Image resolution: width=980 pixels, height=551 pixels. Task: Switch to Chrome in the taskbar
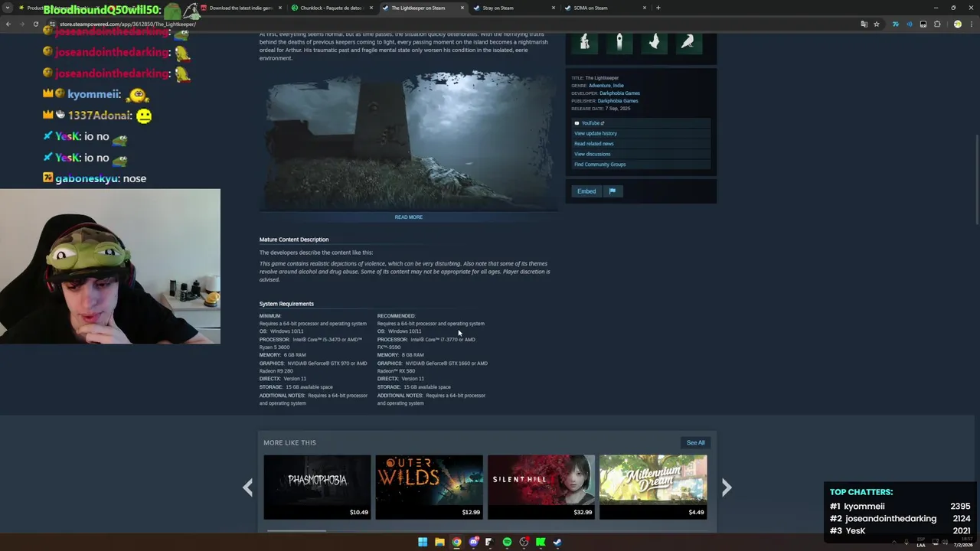coord(456,542)
